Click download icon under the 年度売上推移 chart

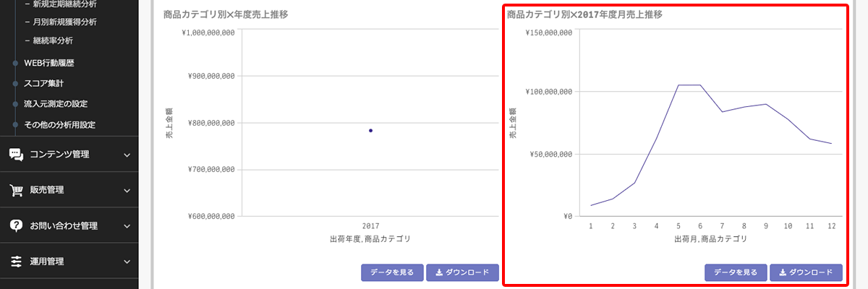pos(439,272)
